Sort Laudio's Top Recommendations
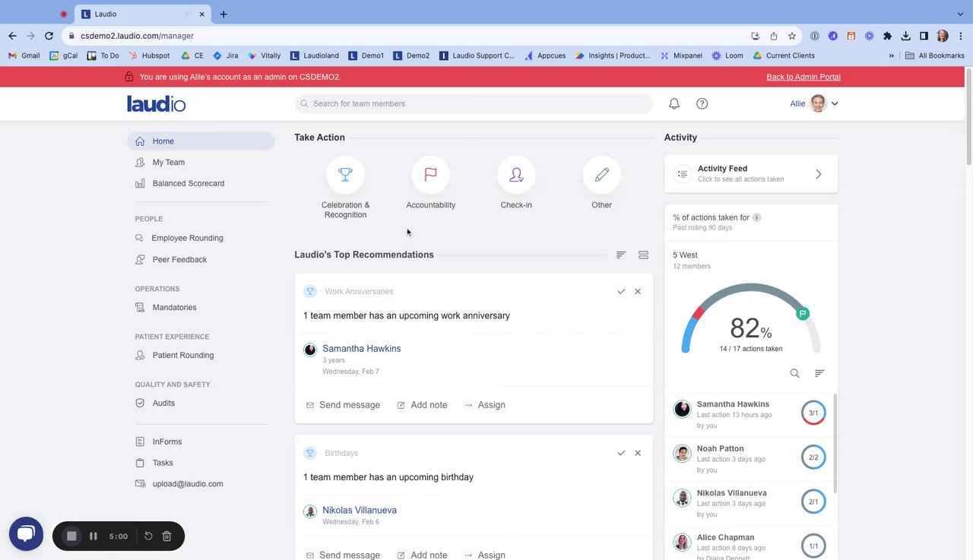 click(621, 255)
